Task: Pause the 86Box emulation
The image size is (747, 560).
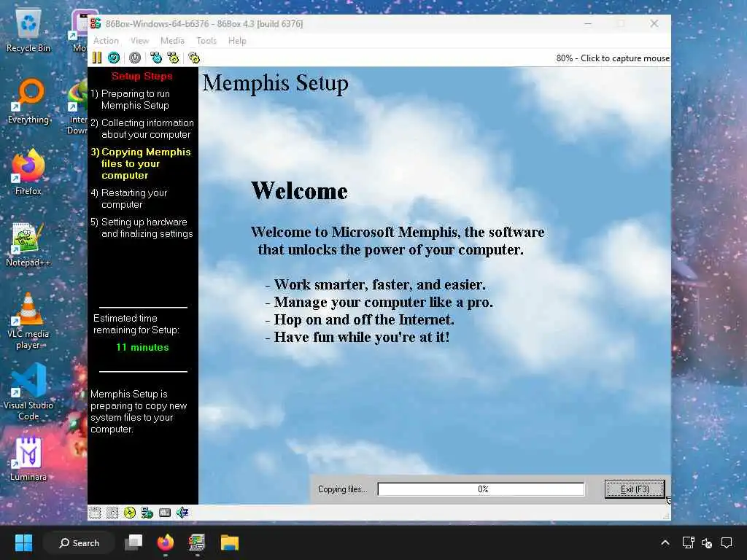Action: pos(97,58)
